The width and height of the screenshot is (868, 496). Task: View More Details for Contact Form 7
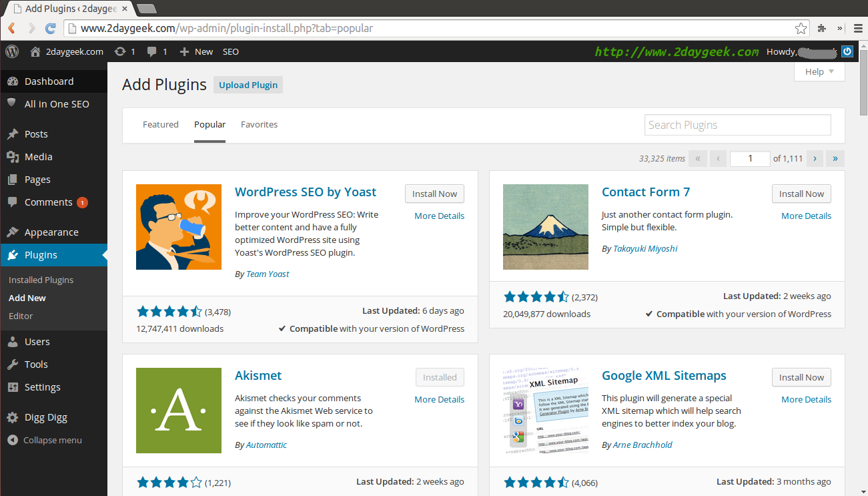click(806, 216)
